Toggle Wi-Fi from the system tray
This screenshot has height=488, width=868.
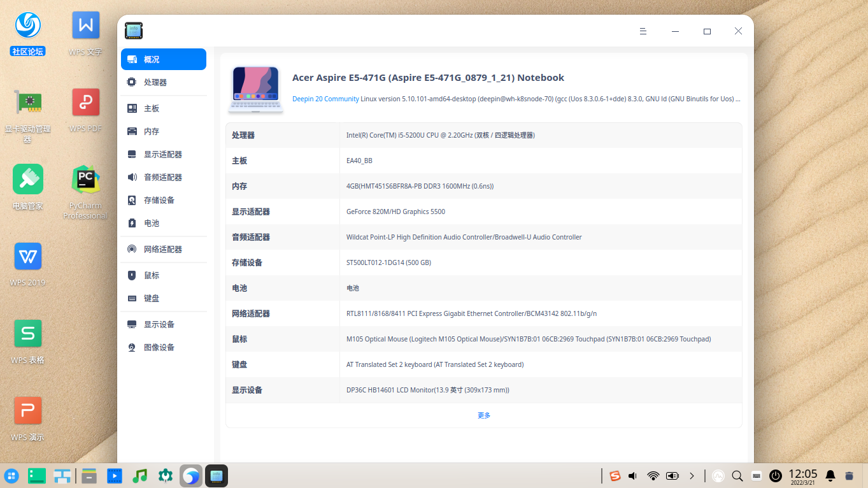(652, 475)
